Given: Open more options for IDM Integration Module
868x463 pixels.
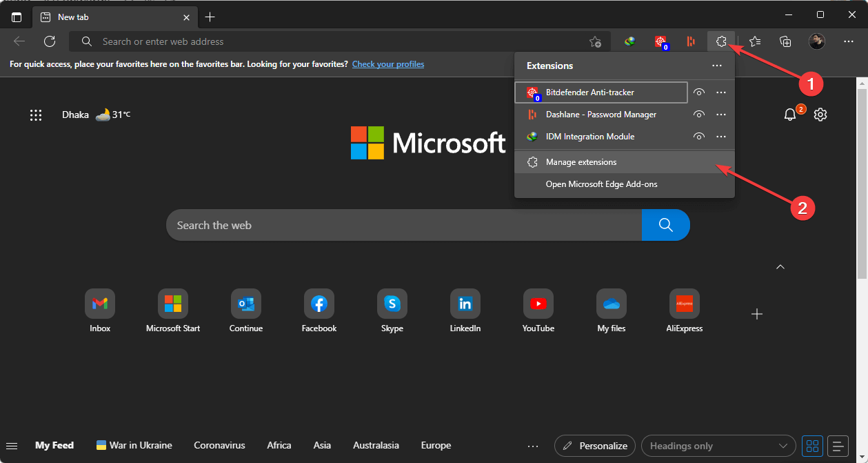Looking at the screenshot, I should 721,137.
